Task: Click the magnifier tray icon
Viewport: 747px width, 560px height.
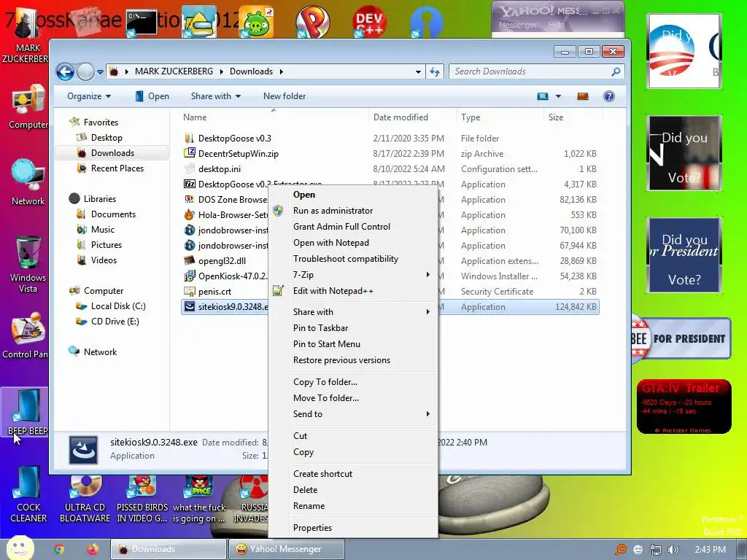Action: pyautogui.click(x=621, y=550)
